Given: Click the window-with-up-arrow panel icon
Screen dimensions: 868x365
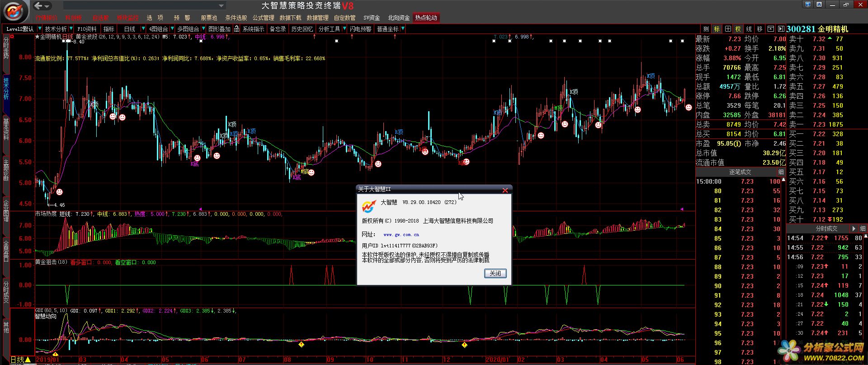Looking at the screenshot, I should point(770,29).
